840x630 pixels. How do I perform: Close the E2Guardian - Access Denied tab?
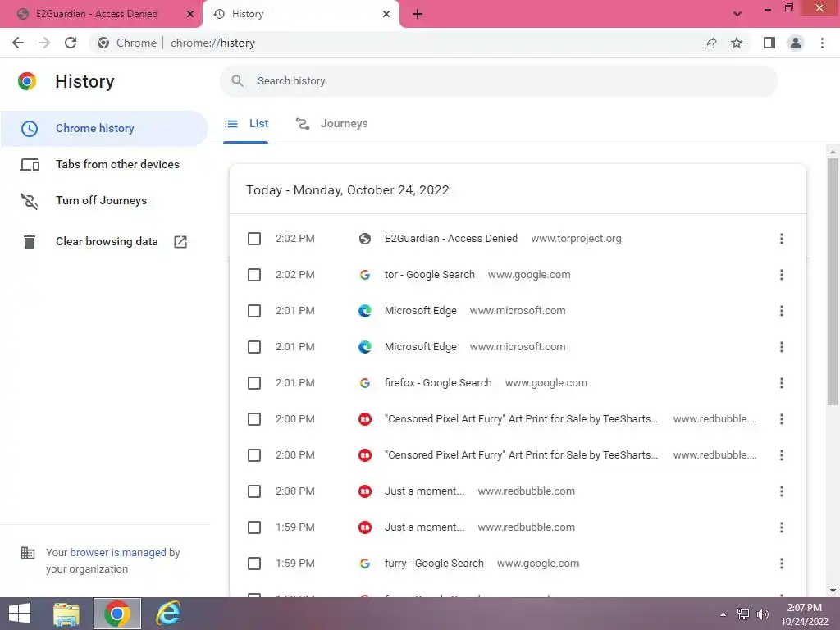[x=190, y=14]
